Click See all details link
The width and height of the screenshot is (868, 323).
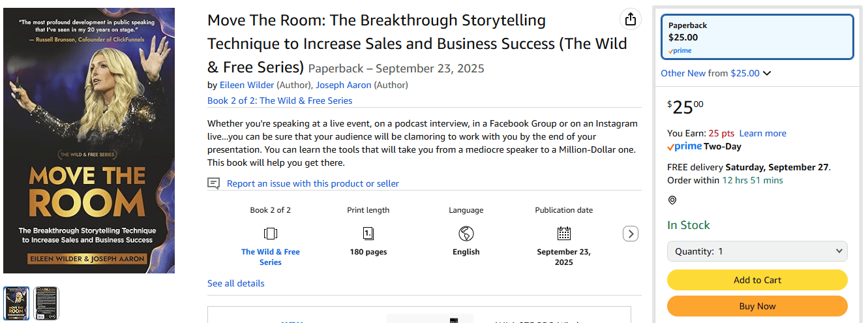click(236, 283)
